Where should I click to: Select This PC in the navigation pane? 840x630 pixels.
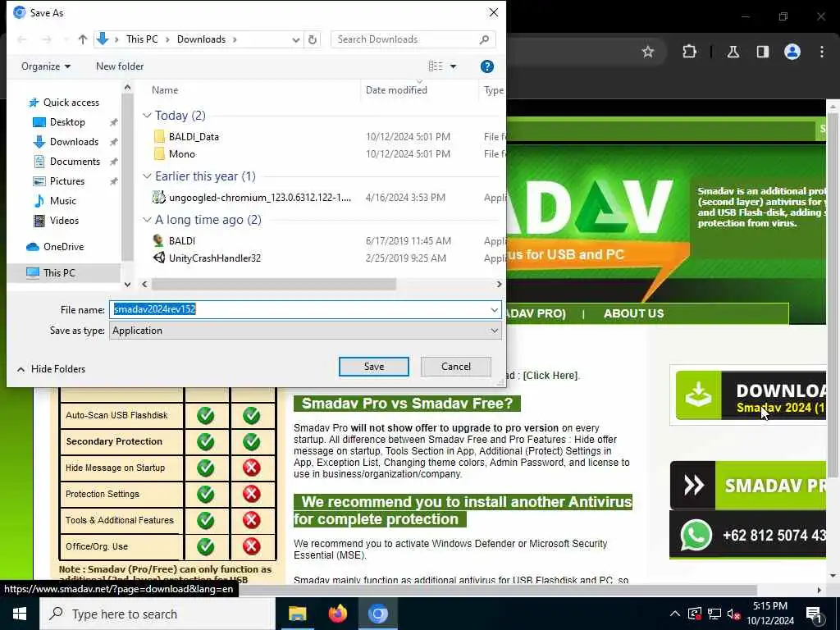(59, 272)
